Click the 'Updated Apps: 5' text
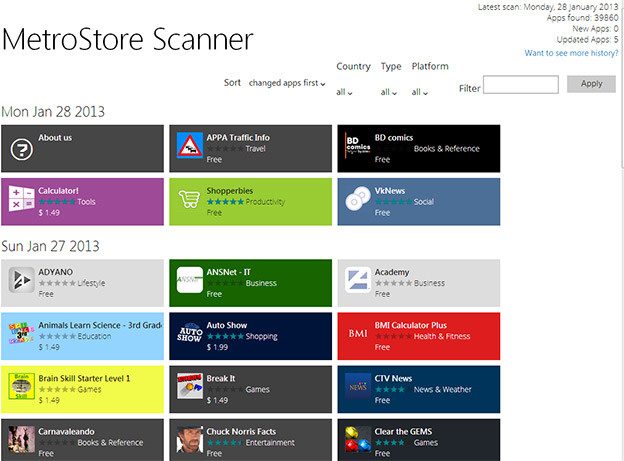The height and width of the screenshot is (461, 624). [x=587, y=39]
